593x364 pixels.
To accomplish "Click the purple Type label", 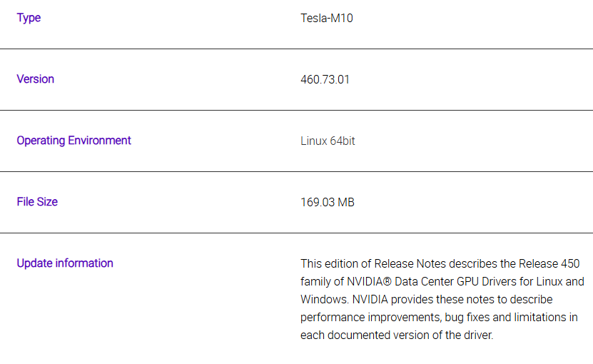I will click(x=29, y=18).
